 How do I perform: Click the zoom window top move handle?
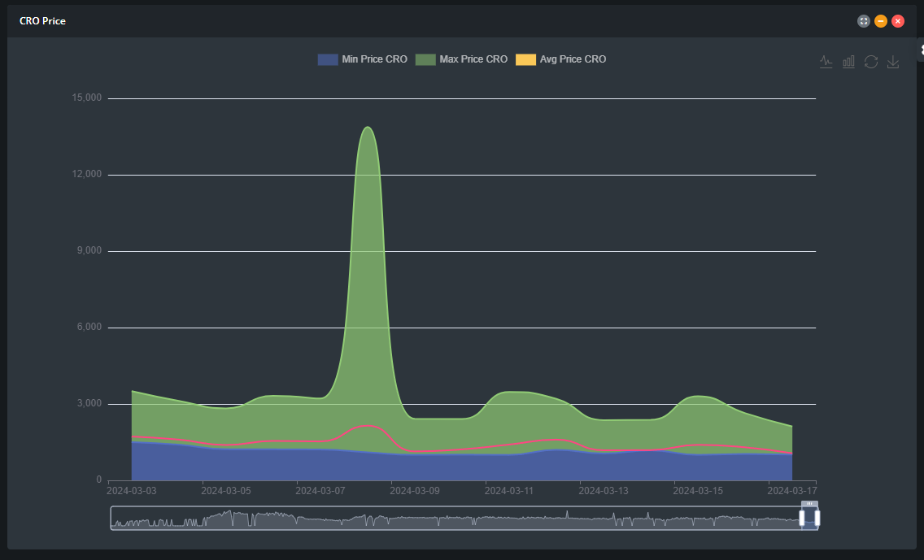pyautogui.click(x=809, y=503)
